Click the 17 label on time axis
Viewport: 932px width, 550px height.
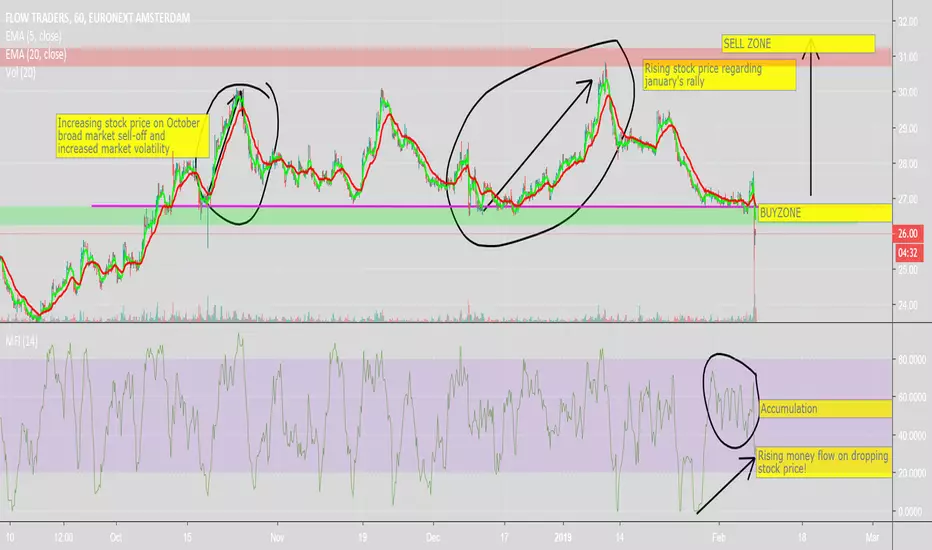[x=504, y=538]
